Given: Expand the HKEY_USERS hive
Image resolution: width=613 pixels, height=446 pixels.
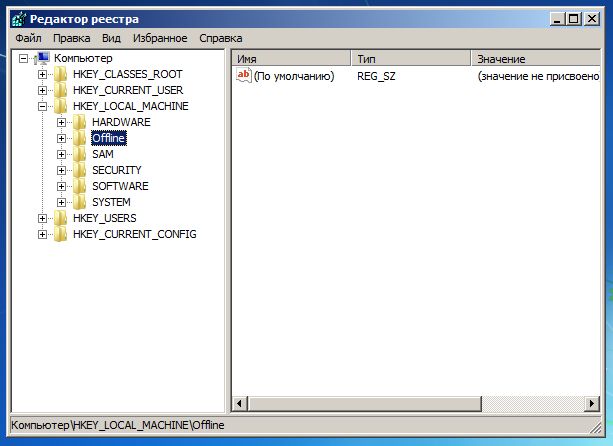Looking at the screenshot, I should [42, 218].
